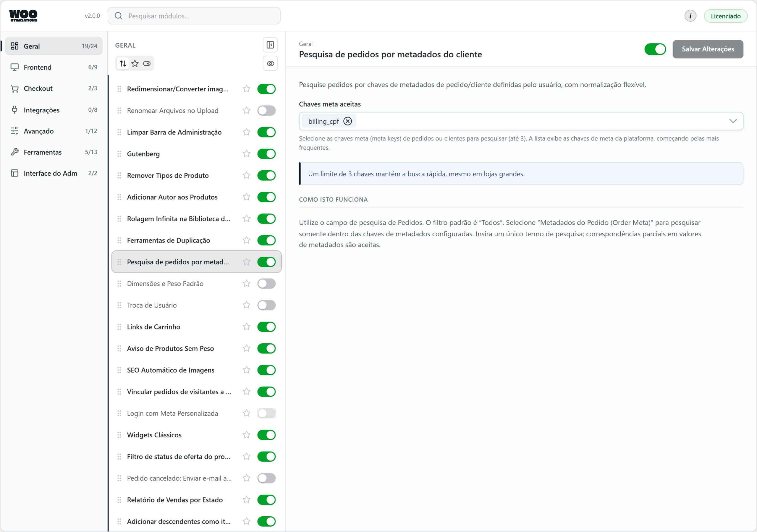The width and height of the screenshot is (757, 532).
Task: Click Salvar Alterações button
Action: coord(708,49)
